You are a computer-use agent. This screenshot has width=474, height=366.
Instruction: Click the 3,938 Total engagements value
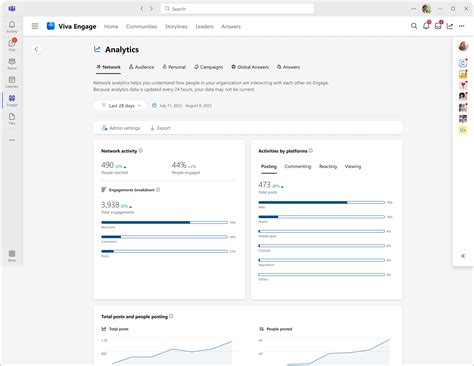pos(110,204)
